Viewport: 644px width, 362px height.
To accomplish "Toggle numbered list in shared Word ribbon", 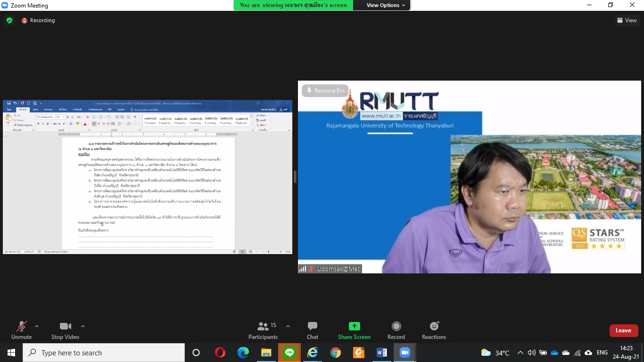I will tap(101, 117).
